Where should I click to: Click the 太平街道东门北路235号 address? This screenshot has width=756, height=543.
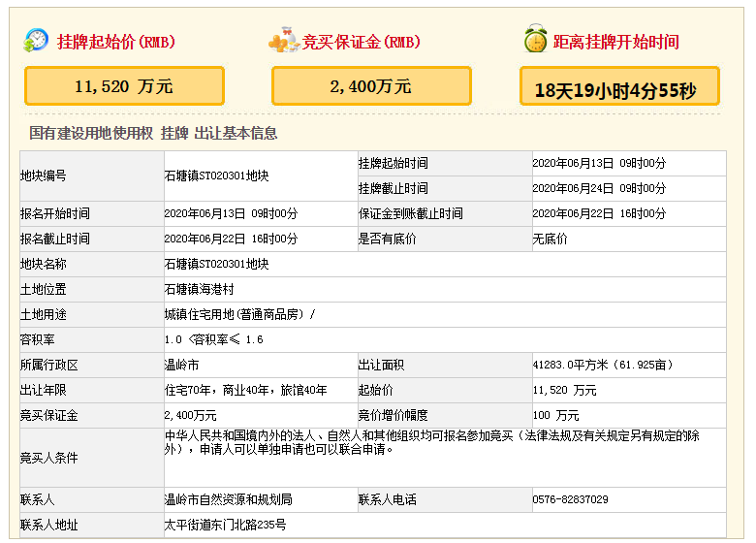(225, 525)
